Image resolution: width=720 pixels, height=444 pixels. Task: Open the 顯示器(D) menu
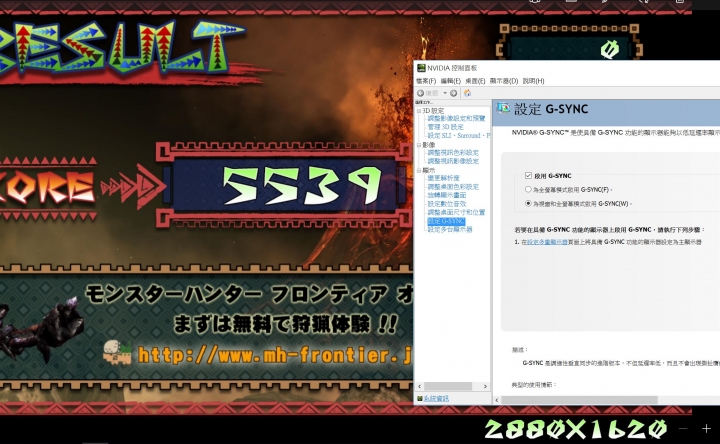click(503, 81)
